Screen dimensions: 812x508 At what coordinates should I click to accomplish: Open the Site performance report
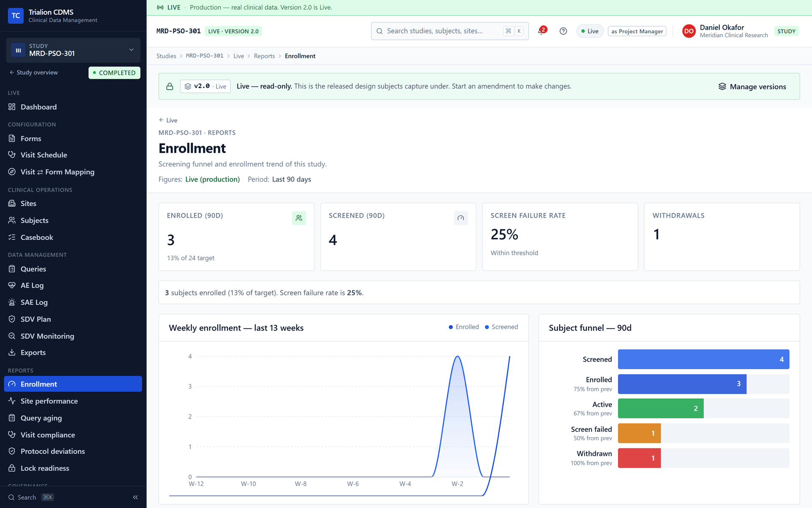[x=73, y=401]
